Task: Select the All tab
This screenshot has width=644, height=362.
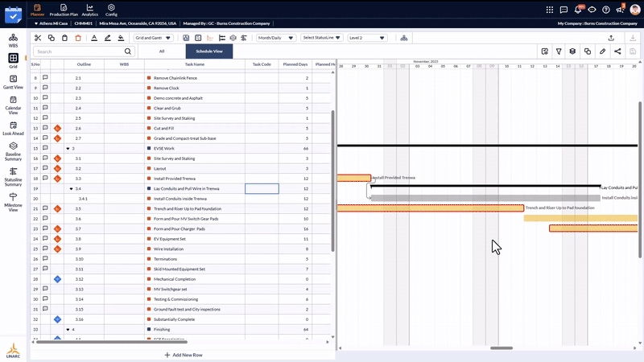Action: click(x=162, y=51)
